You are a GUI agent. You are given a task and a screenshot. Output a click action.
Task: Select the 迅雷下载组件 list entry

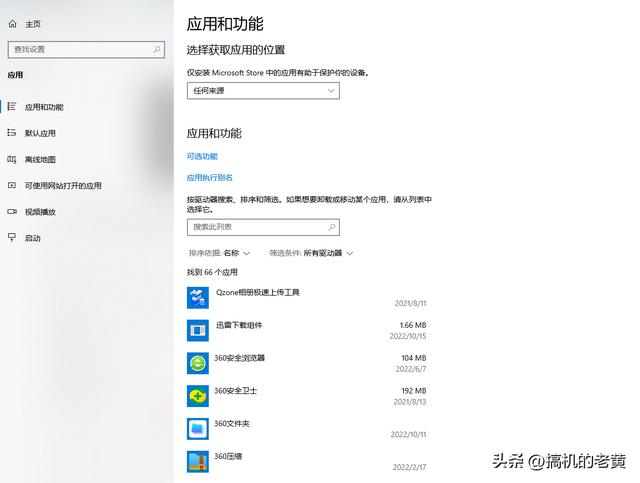point(307,330)
